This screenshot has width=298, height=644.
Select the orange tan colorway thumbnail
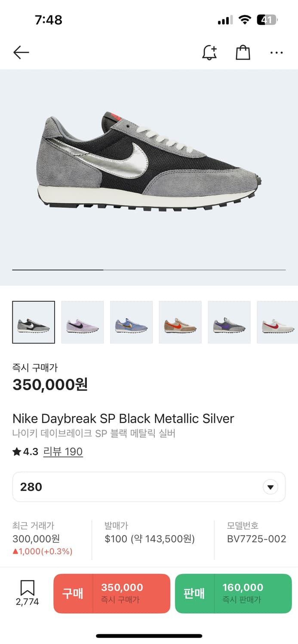tap(181, 322)
